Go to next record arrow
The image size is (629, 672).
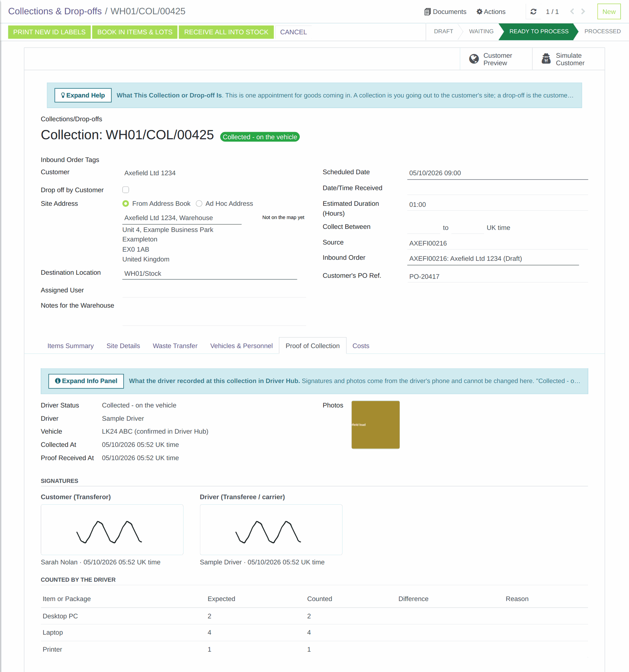(583, 12)
